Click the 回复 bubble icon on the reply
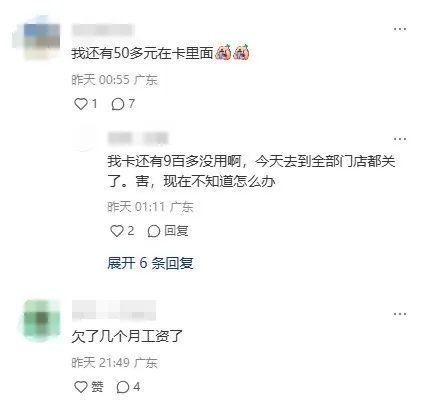 tap(154, 231)
